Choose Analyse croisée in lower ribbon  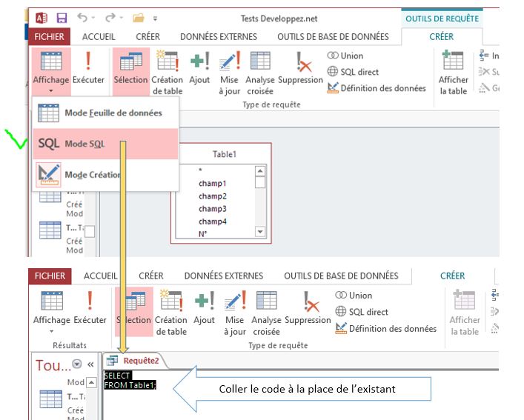[266, 313]
